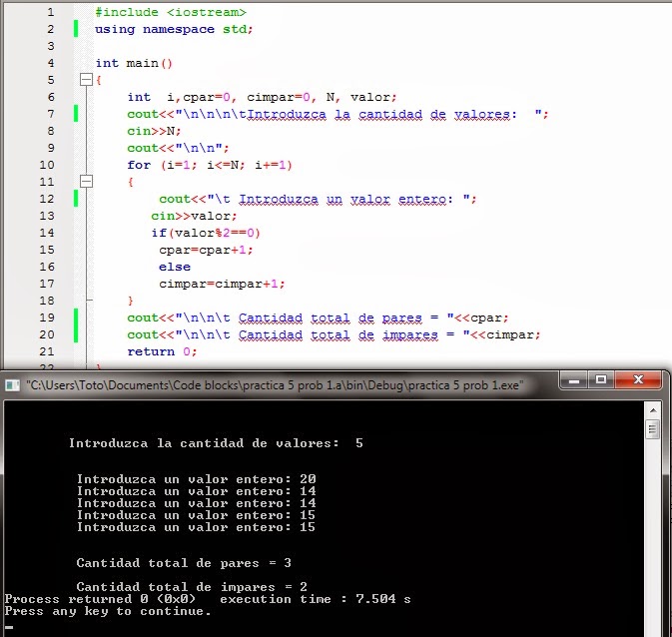Click the 'else' keyword
Image resolution: width=672 pixels, height=637 pixels.
(x=175, y=267)
